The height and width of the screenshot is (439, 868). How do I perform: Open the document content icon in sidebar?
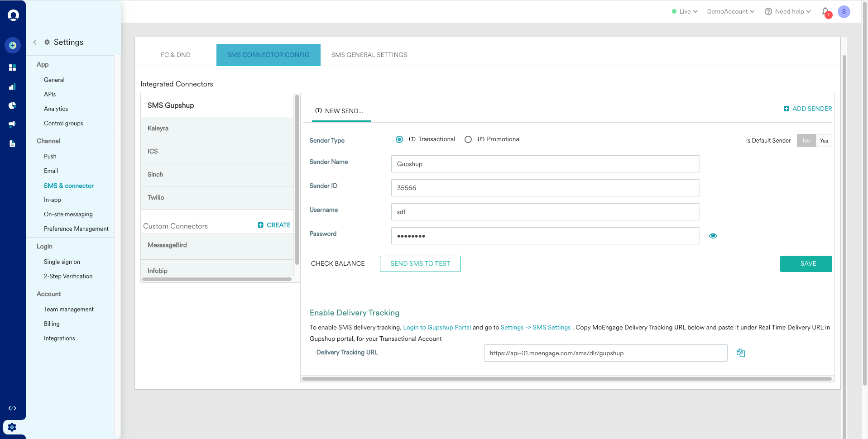(x=13, y=143)
